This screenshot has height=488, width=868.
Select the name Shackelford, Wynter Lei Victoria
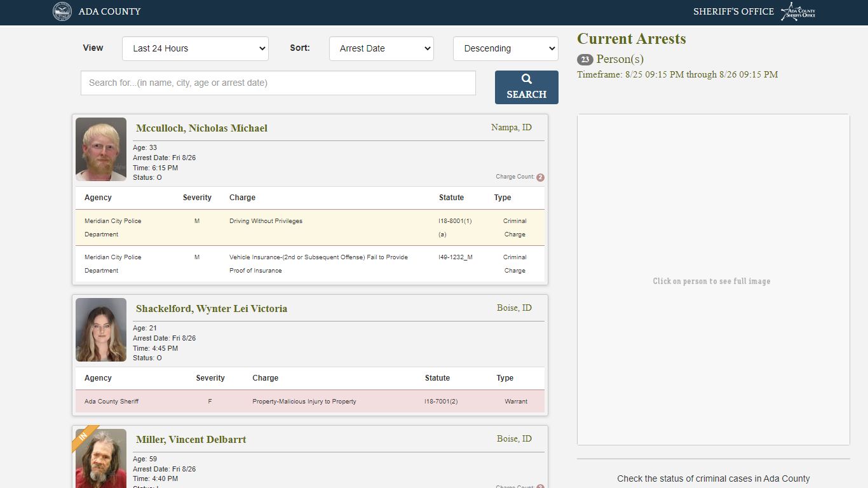(x=212, y=309)
